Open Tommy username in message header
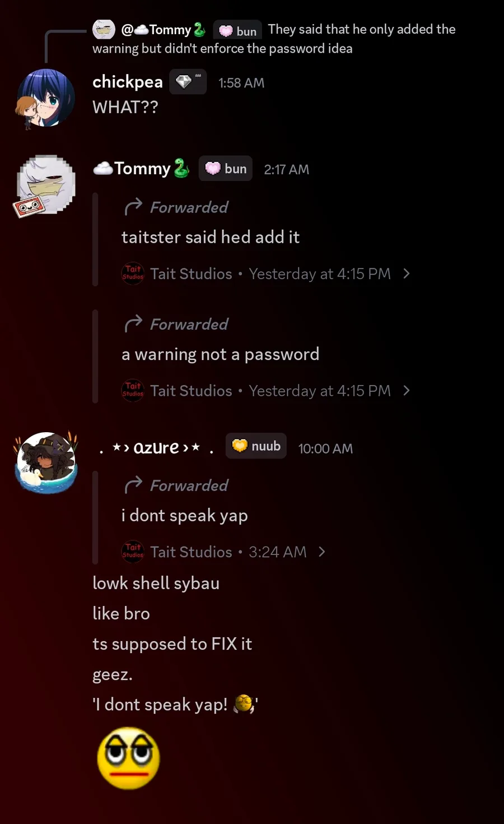This screenshot has width=504, height=824. coord(142,168)
